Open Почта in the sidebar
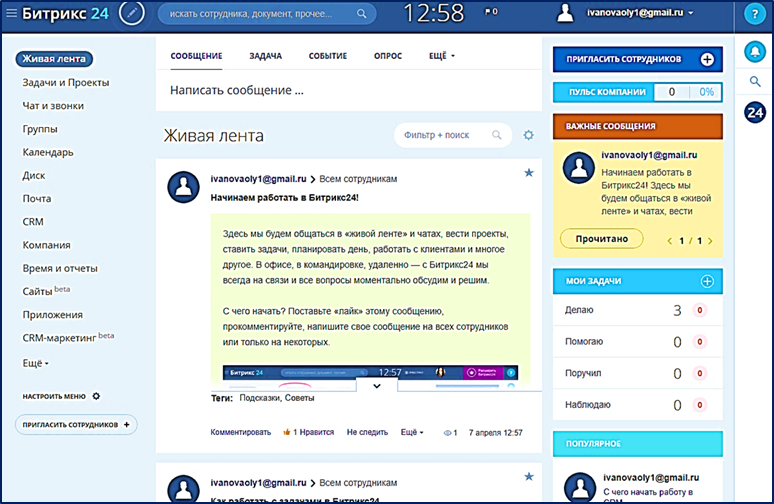The width and height of the screenshot is (774, 504). click(37, 198)
